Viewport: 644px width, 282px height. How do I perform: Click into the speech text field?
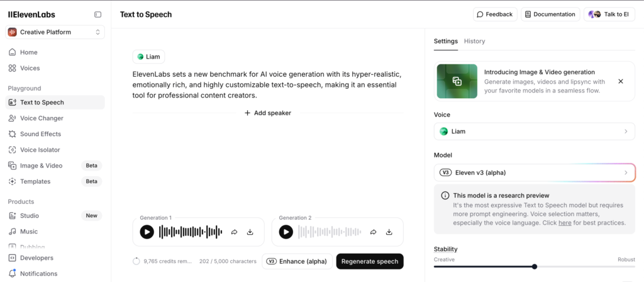[268, 86]
